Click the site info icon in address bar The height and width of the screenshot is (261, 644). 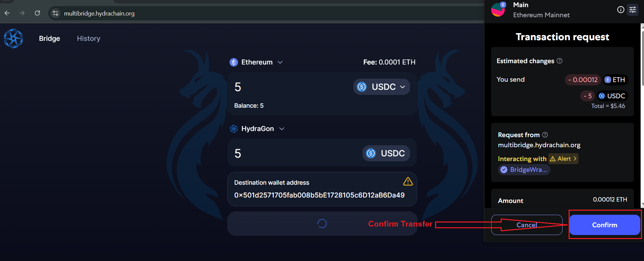[x=55, y=13]
